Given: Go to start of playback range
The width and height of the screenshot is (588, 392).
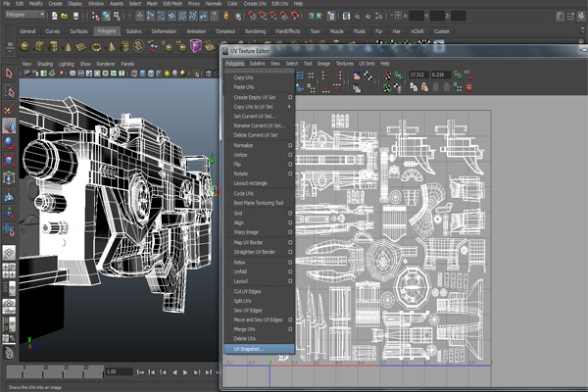Looking at the screenshot, I should [140, 372].
